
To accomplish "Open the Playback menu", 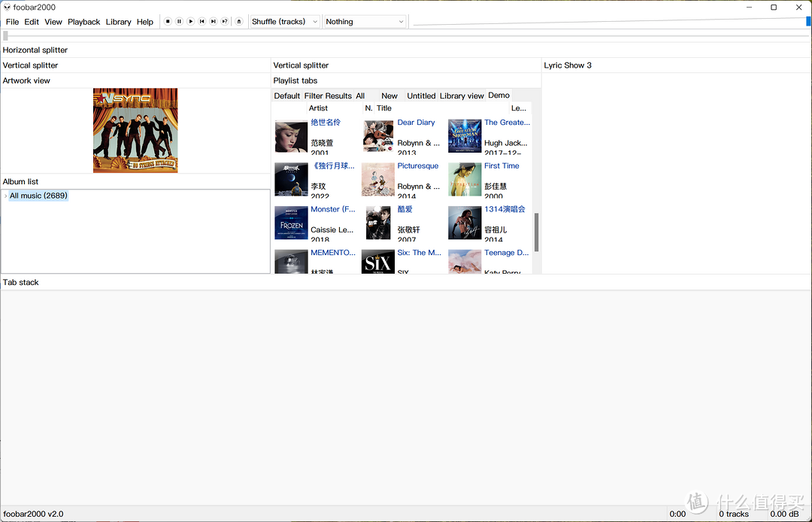I will [x=84, y=22].
